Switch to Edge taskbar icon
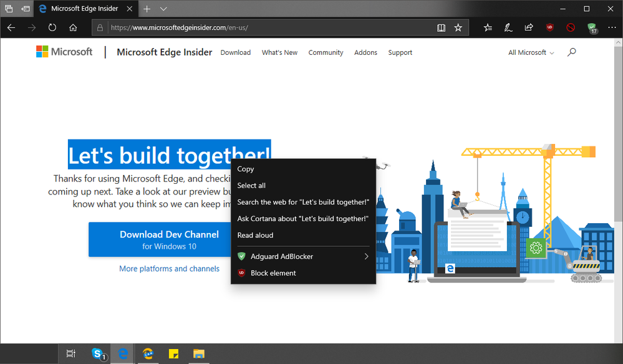623x364 pixels. (x=122, y=353)
